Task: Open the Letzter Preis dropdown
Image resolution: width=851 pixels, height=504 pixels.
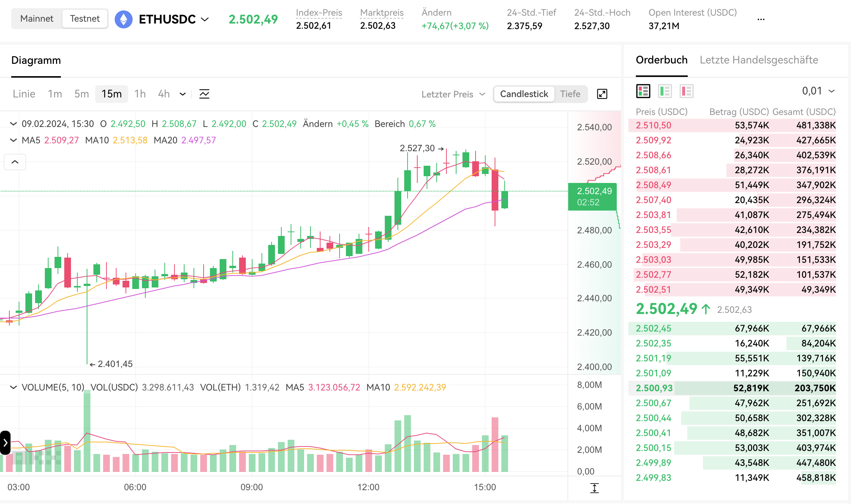Action: [453, 94]
